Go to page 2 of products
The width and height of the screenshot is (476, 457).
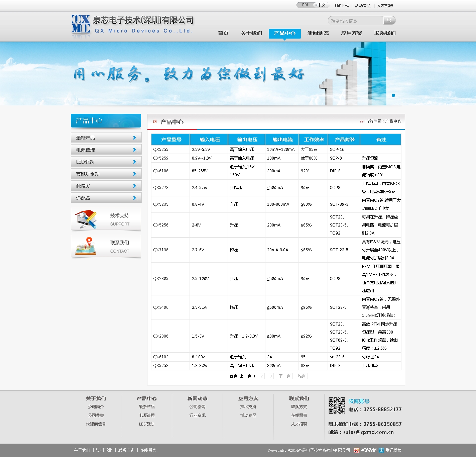(x=262, y=376)
